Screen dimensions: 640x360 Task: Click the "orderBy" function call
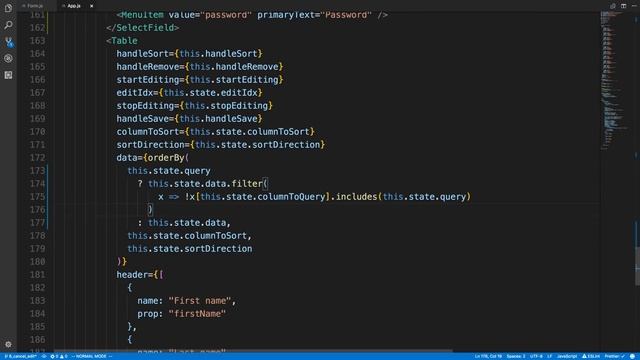(x=166, y=158)
